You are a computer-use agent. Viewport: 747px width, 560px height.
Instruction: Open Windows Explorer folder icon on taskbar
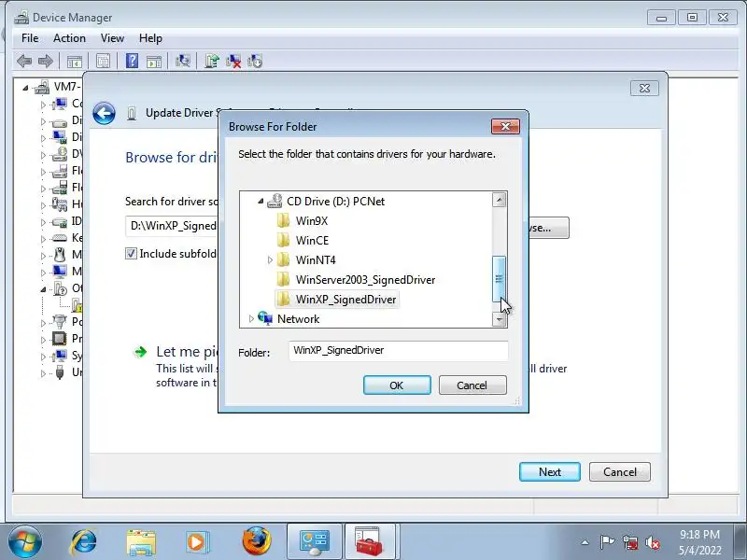tap(141, 542)
